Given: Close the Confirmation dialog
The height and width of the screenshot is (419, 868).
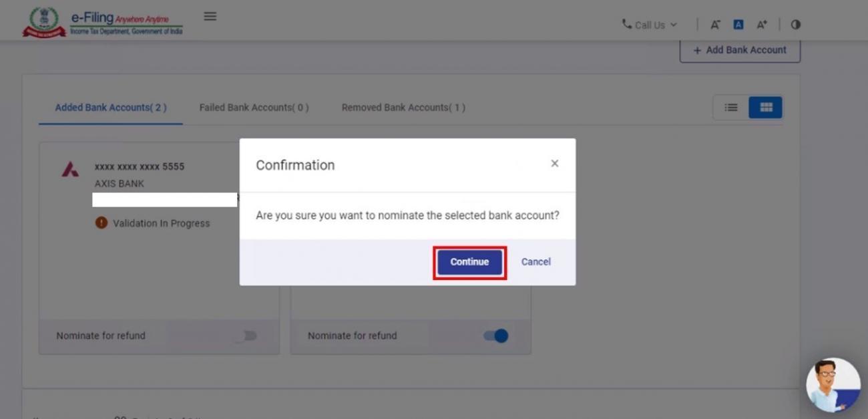Looking at the screenshot, I should click(554, 164).
